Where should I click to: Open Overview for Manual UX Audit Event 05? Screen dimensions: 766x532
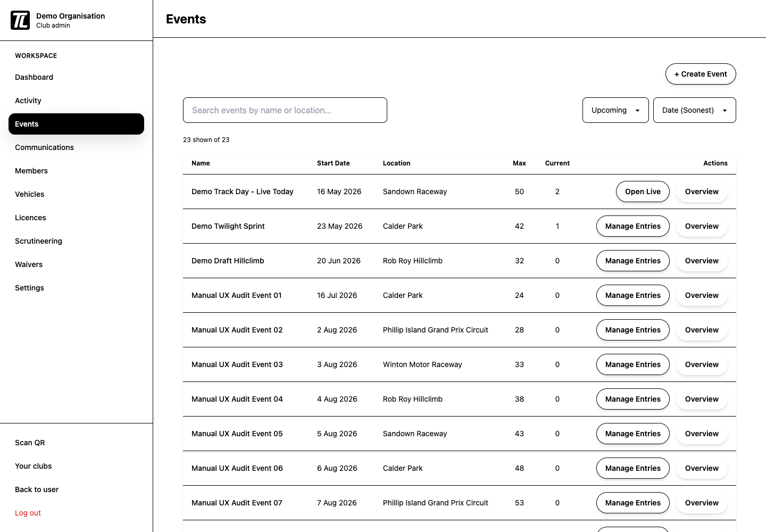pyautogui.click(x=702, y=434)
